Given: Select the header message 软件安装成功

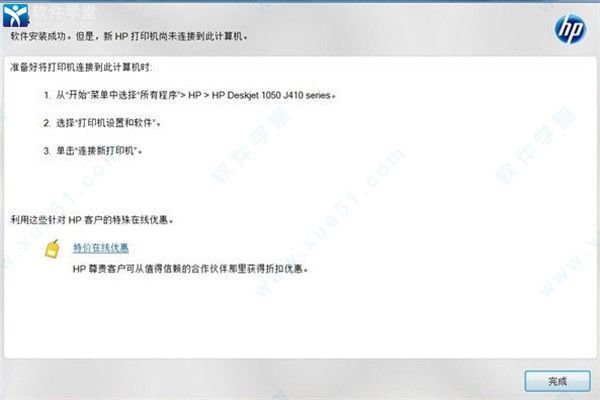Looking at the screenshot, I should point(39,36).
